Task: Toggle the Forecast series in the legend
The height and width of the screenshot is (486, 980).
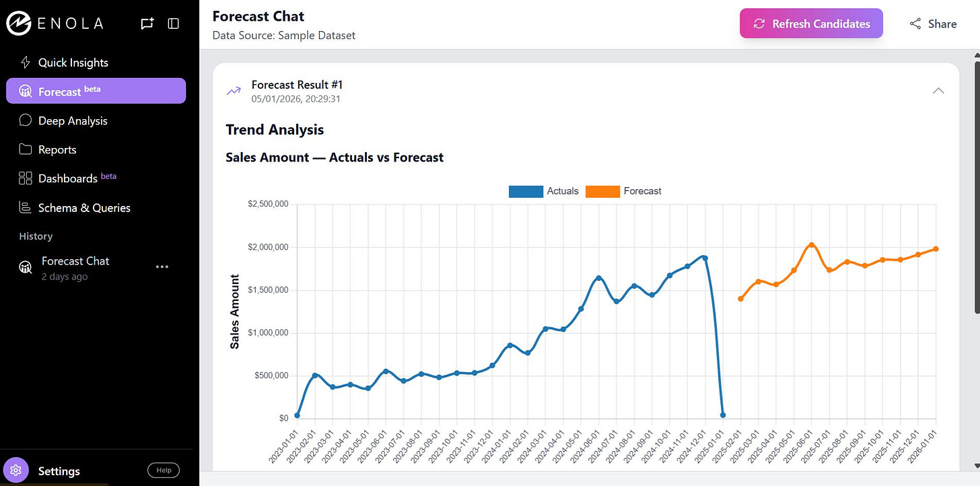Action: coord(642,191)
